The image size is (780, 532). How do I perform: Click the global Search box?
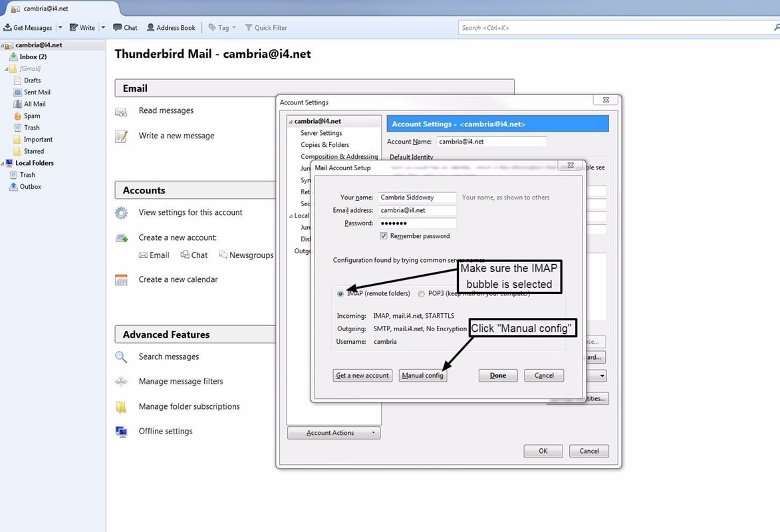(x=619, y=28)
